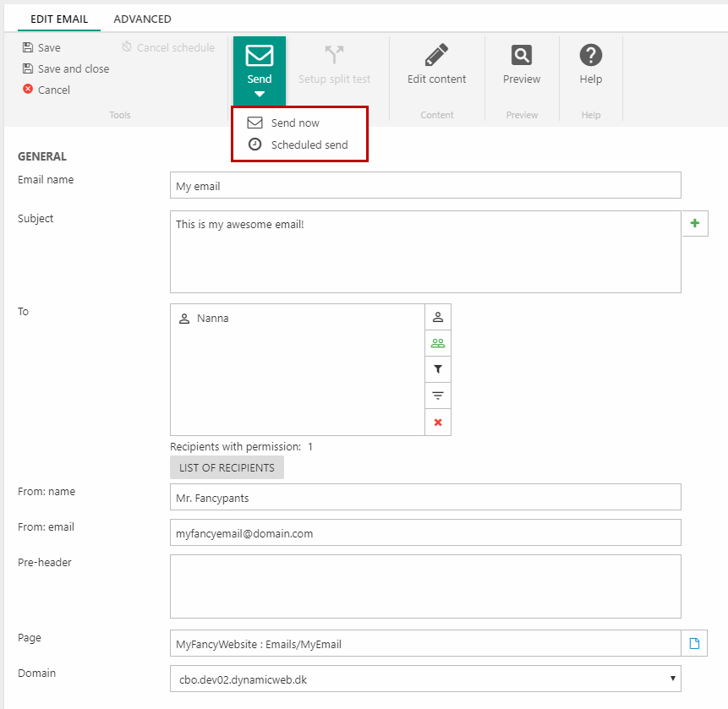This screenshot has width=728, height=709.
Task: Click Save and close
Action: (28, 69)
